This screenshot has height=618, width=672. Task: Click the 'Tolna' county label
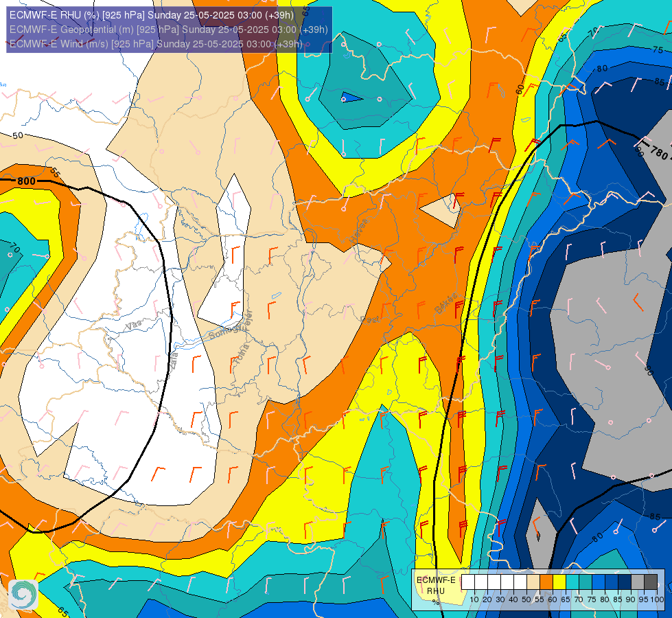(242, 354)
